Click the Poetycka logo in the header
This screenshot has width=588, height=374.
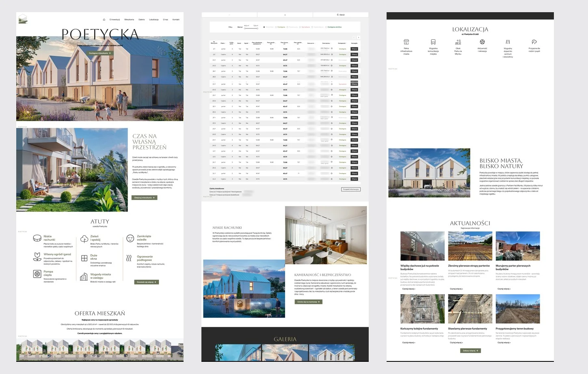coord(23,19)
